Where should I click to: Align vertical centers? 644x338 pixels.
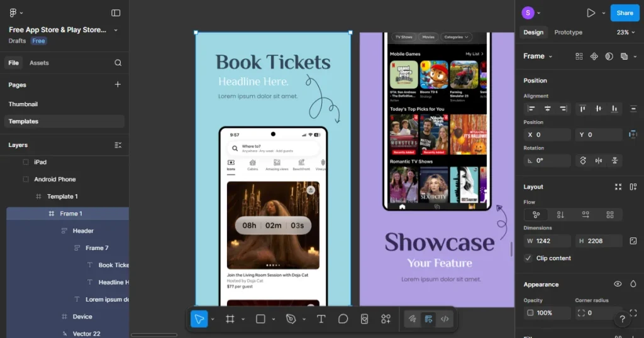[599, 109]
